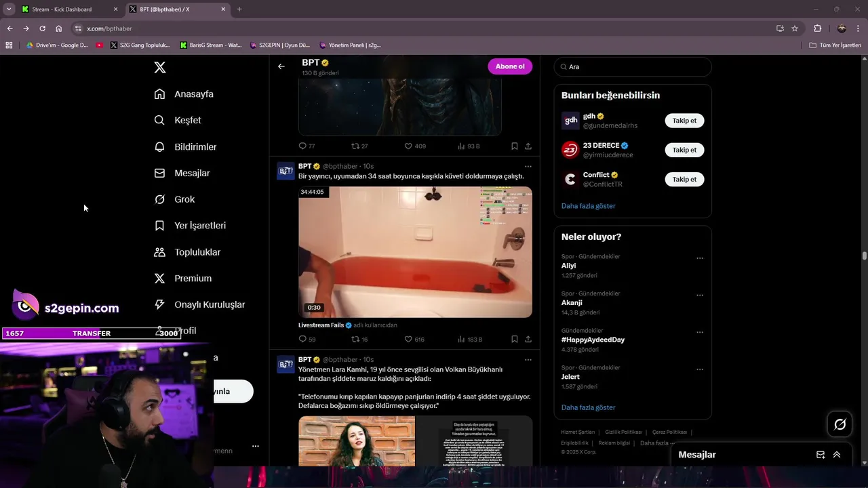View 93 B analytics on top post
Viewport: 868px width, 488px height.
pyautogui.click(x=469, y=146)
